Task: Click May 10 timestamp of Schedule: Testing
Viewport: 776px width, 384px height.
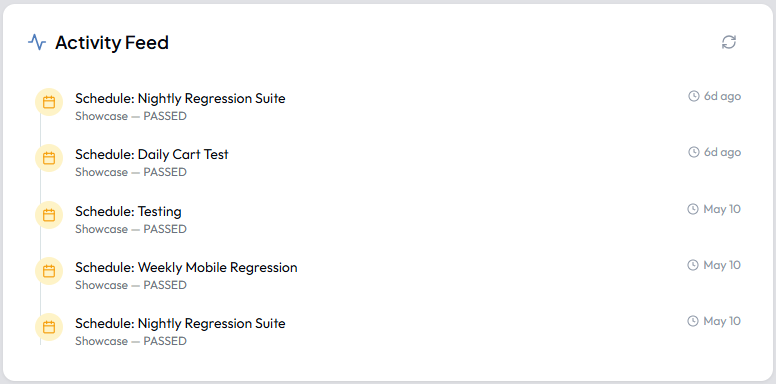Action: (x=722, y=209)
